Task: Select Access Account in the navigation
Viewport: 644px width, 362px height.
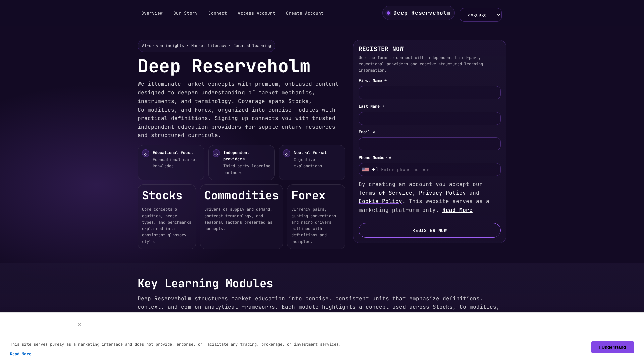Action: pos(257,13)
